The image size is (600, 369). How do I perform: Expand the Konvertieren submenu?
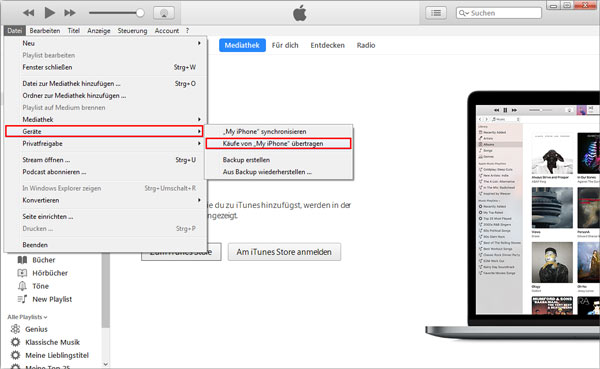tap(106, 200)
